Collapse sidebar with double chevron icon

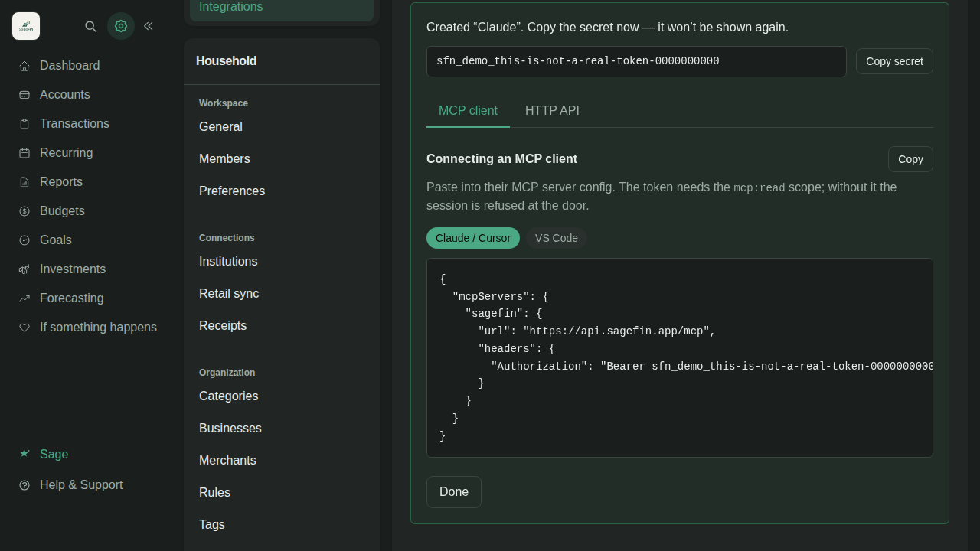[x=149, y=26]
